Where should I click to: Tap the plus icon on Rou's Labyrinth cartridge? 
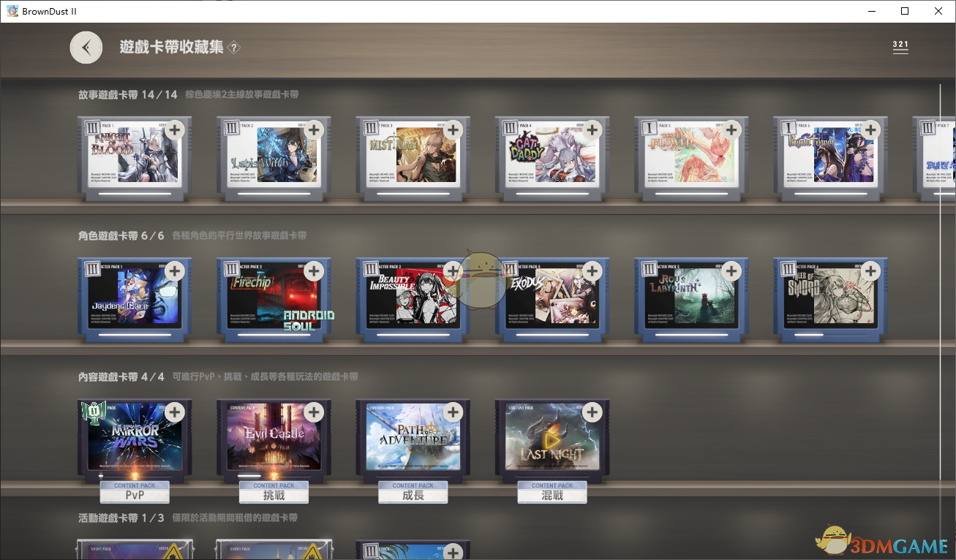(731, 271)
